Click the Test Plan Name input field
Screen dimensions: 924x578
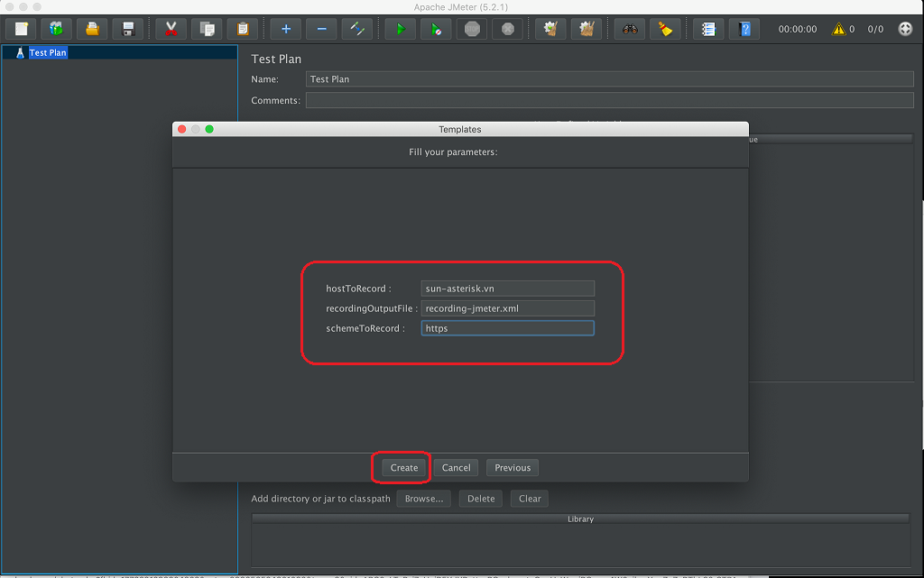point(609,78)
